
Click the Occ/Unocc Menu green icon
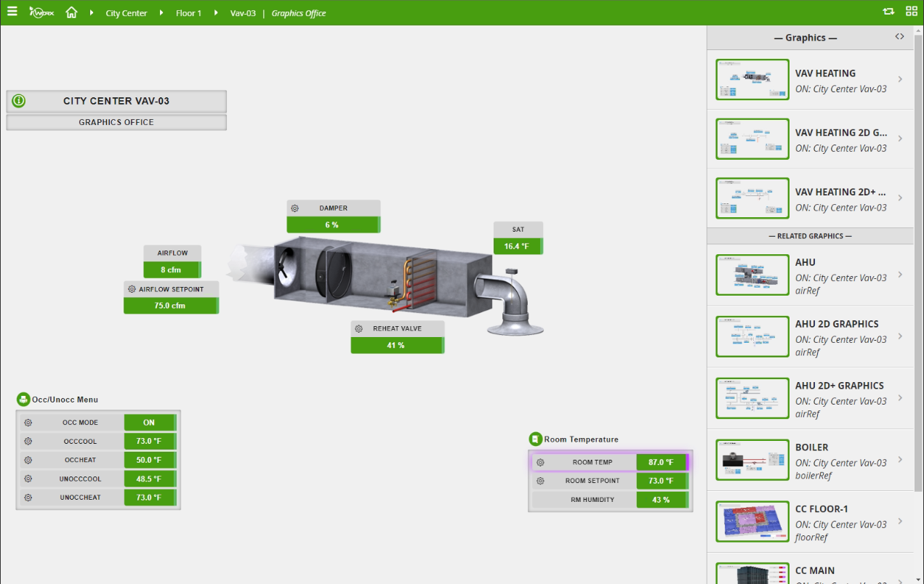(23, 400)
